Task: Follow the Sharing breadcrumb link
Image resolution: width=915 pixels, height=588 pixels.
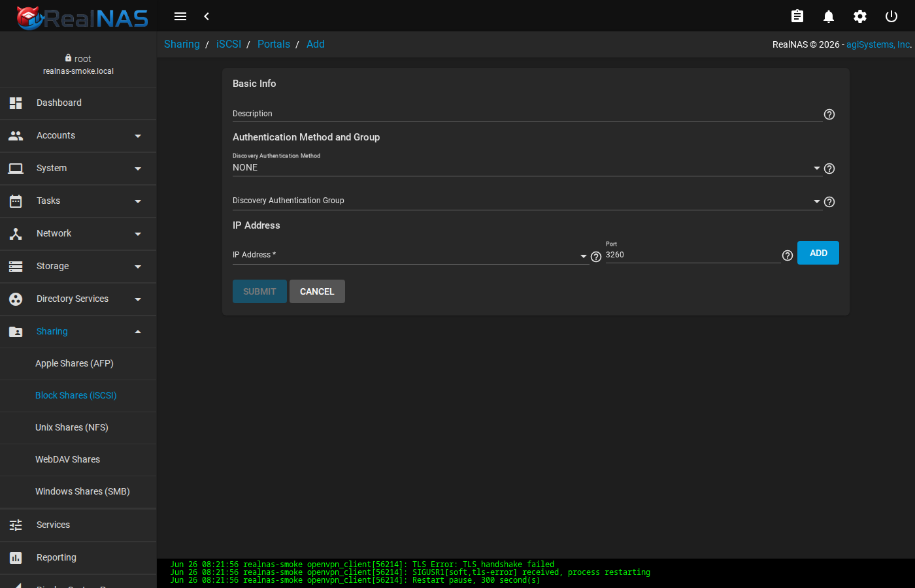Action: coord(182,44)
